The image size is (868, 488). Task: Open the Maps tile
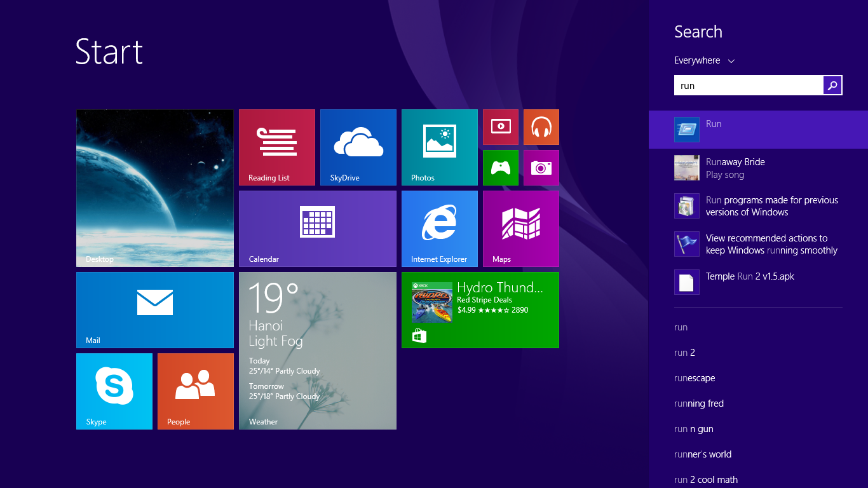(521, 229)
